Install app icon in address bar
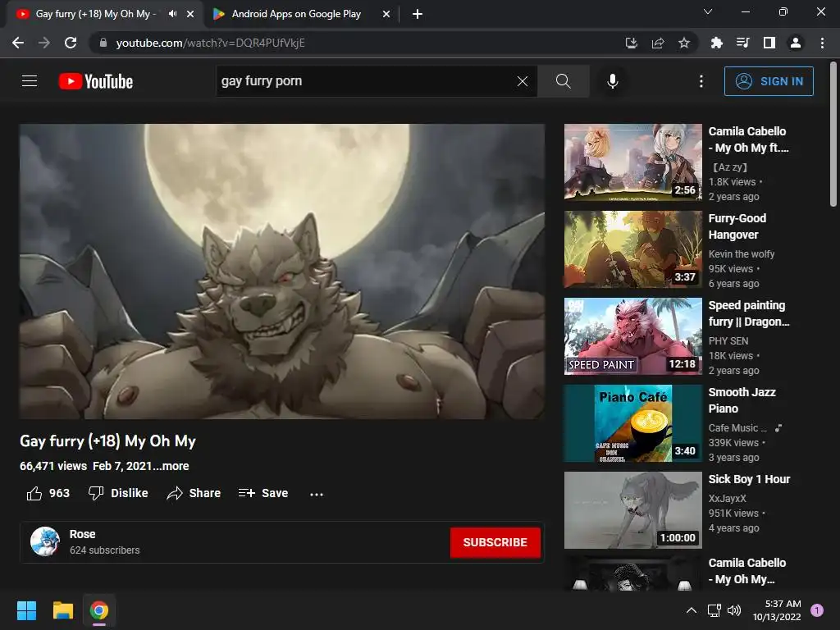The image size is (840, 630). 631,43
